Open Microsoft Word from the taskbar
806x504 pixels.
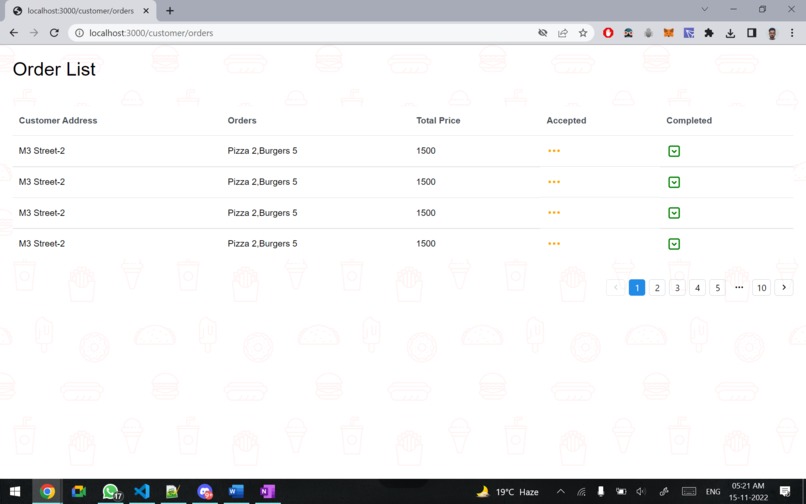(x=236, y=491)
